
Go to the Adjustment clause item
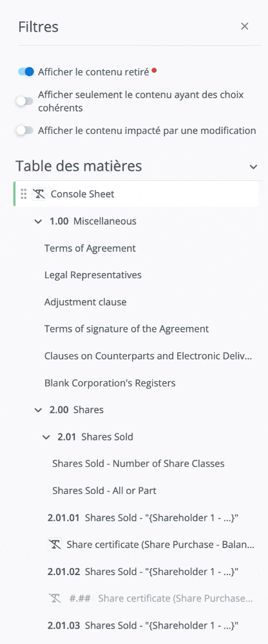pyautogui.click(x=86, y=302)
